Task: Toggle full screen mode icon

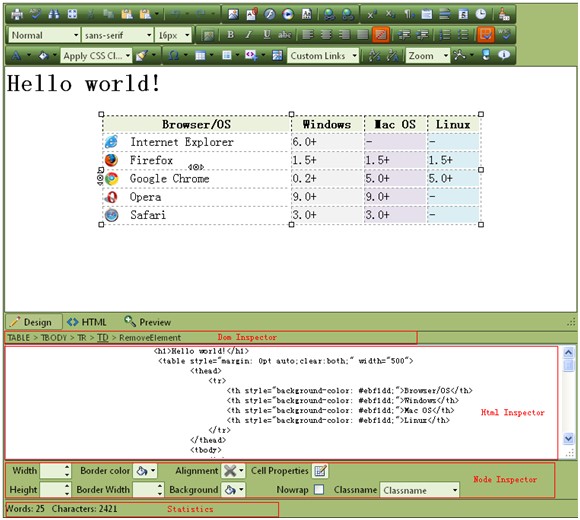Action: pyautogui.click(x=486, y=55)
